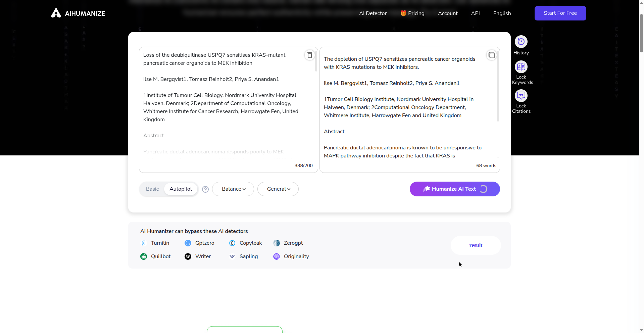Expand the Balance dropdown

click(233, 189)
